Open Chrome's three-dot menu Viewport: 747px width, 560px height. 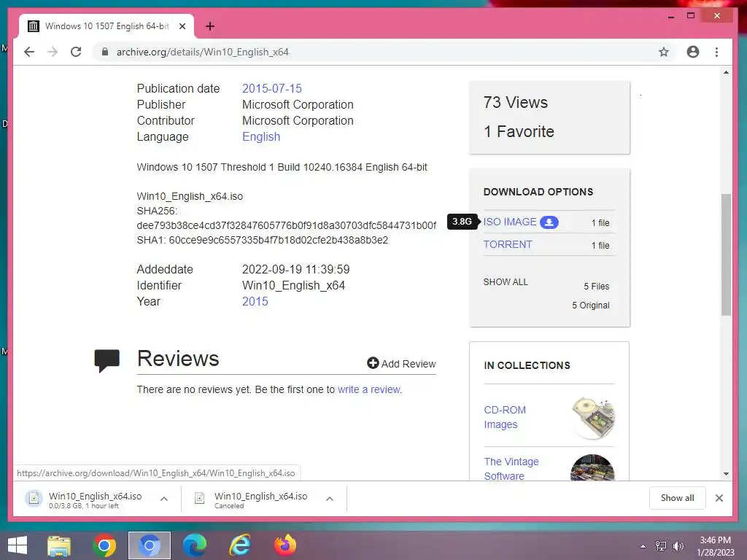(x=716, y=52)
